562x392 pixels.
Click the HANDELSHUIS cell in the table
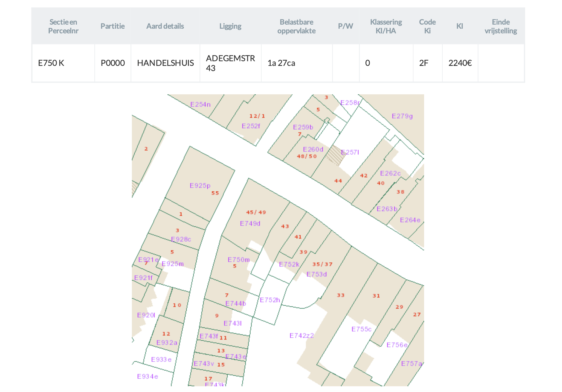coord(165,63)
